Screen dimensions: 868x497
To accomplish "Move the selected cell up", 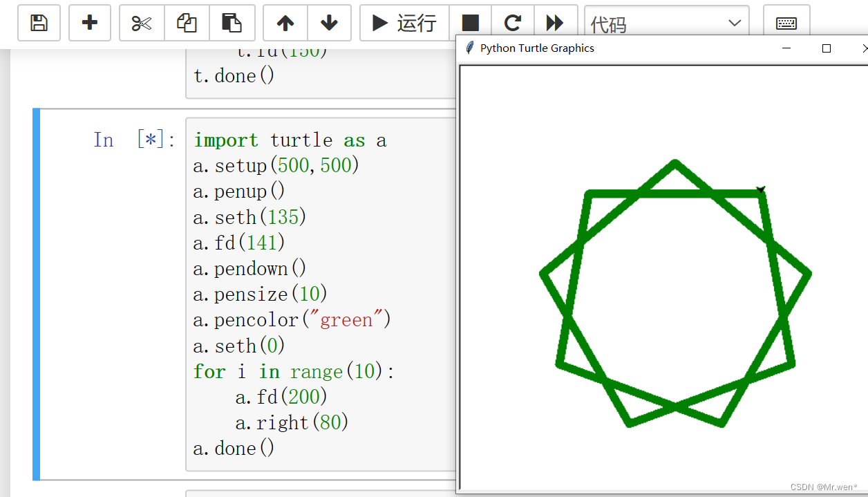I will [x=285, y=23].
